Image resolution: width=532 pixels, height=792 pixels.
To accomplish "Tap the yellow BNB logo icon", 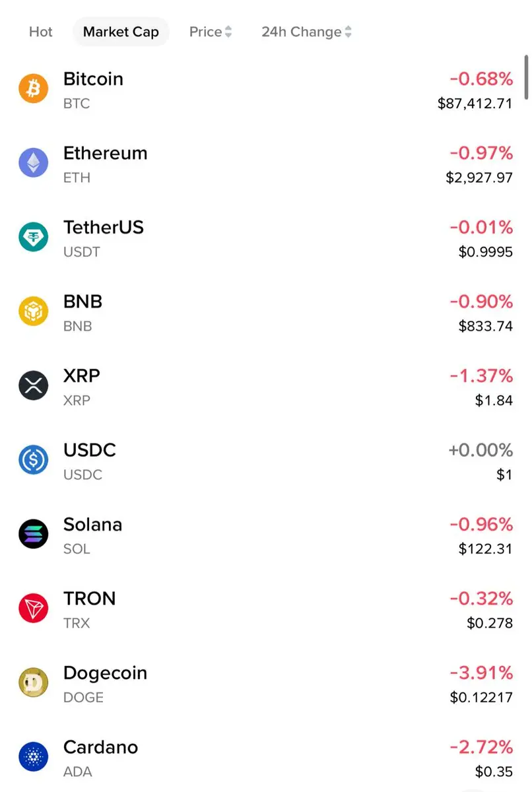I will point(33,312).
